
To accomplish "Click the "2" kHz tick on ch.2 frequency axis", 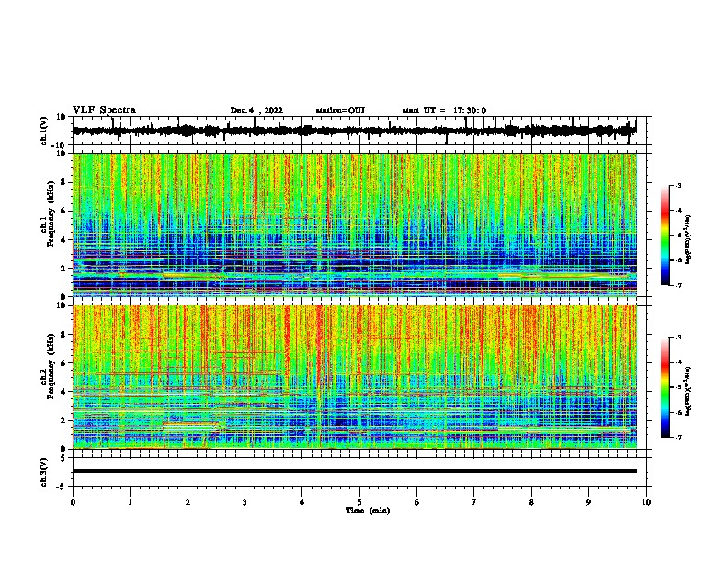I will click(63, 420).
